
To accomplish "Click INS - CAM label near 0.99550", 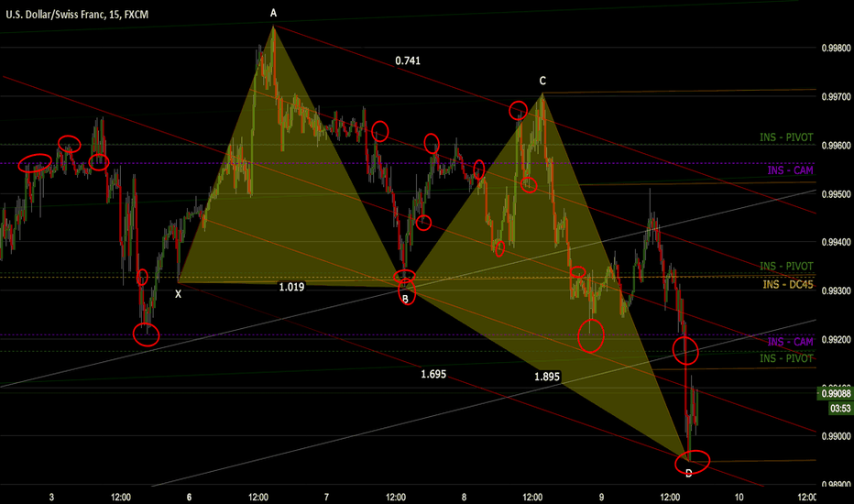I will (x=790, y=170).
